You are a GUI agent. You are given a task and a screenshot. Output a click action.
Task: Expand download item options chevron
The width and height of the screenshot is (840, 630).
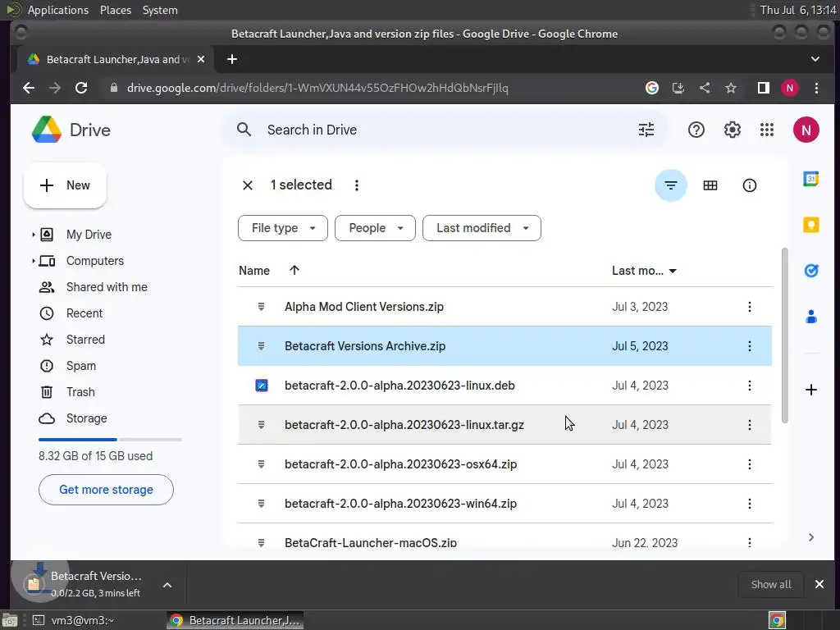coord(167,585)
